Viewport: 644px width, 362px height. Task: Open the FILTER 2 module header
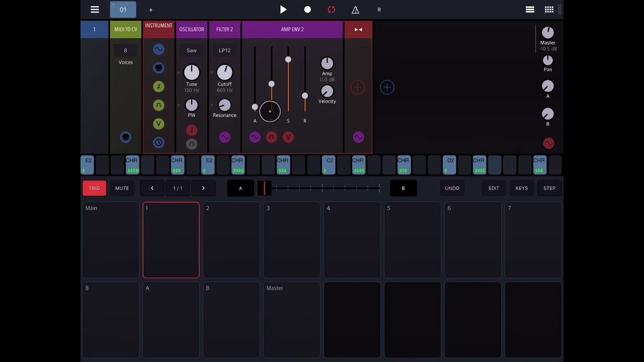click(224, 29)
